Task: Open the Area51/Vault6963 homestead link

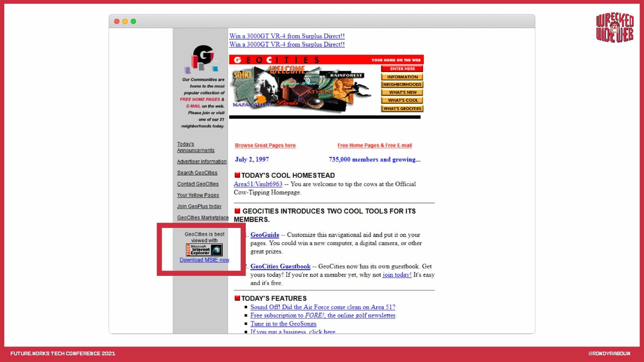Action: click(x=258, y=184)
